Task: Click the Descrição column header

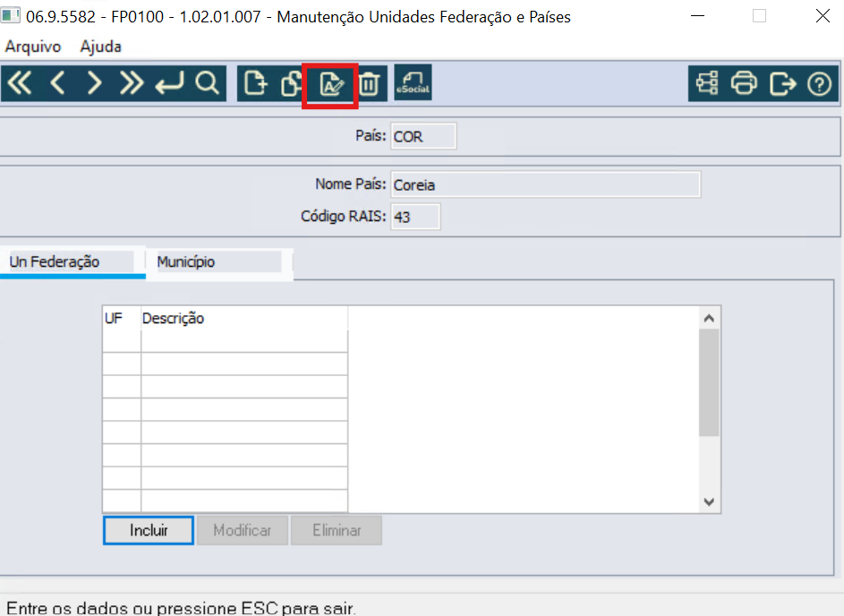Action: (x=244, y=318)
